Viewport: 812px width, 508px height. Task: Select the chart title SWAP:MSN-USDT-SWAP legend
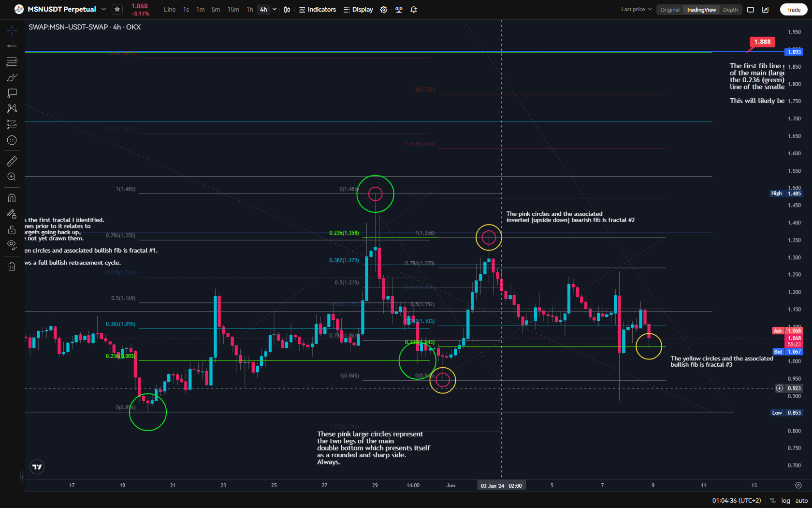click(x=85, y=27)
